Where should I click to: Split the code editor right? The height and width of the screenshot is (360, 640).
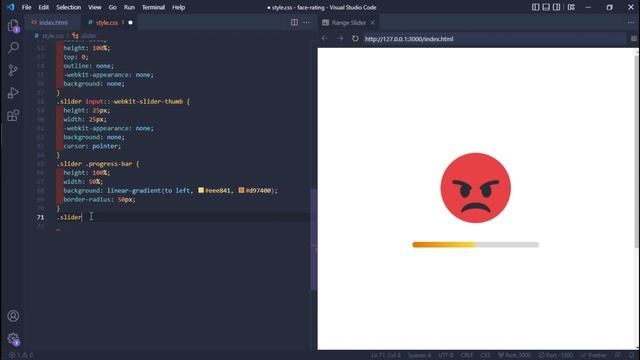pos(294,22)
